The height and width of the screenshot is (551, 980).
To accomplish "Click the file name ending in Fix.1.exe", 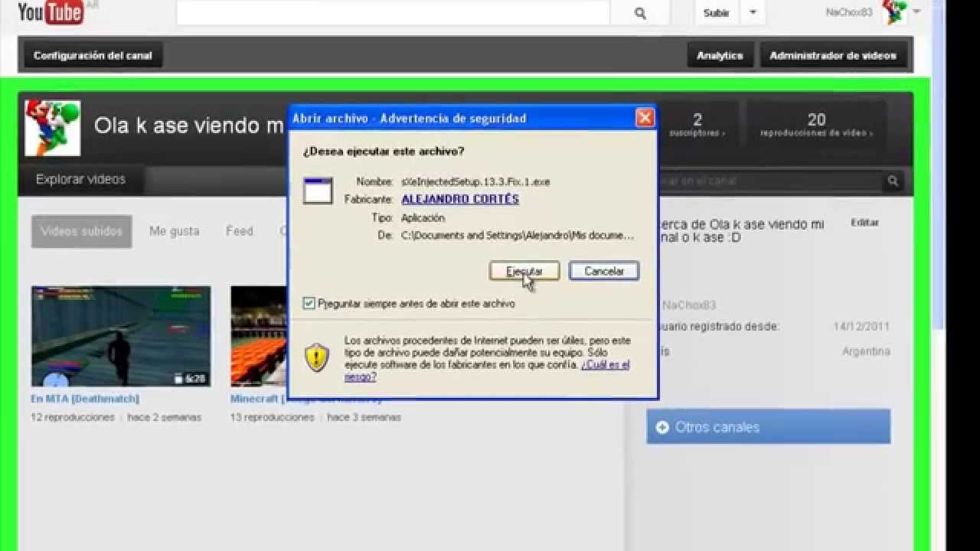I will [x=475, y=182].
